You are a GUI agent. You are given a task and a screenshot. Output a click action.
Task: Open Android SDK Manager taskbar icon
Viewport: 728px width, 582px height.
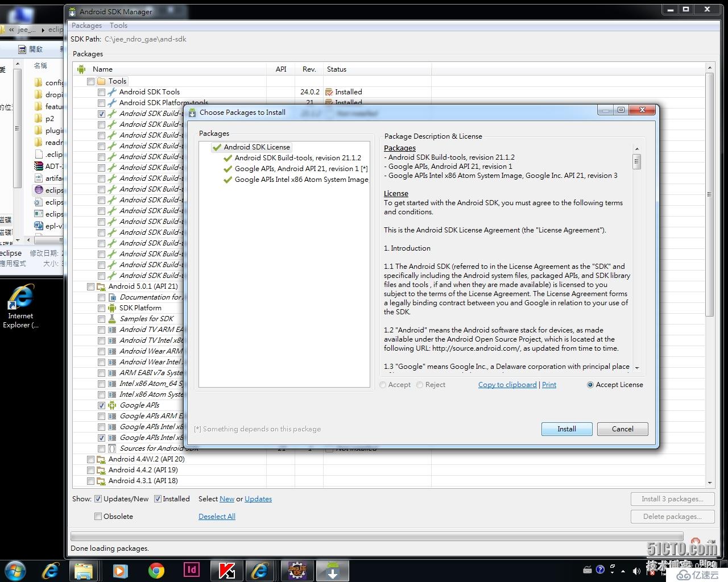pos(333,571)
